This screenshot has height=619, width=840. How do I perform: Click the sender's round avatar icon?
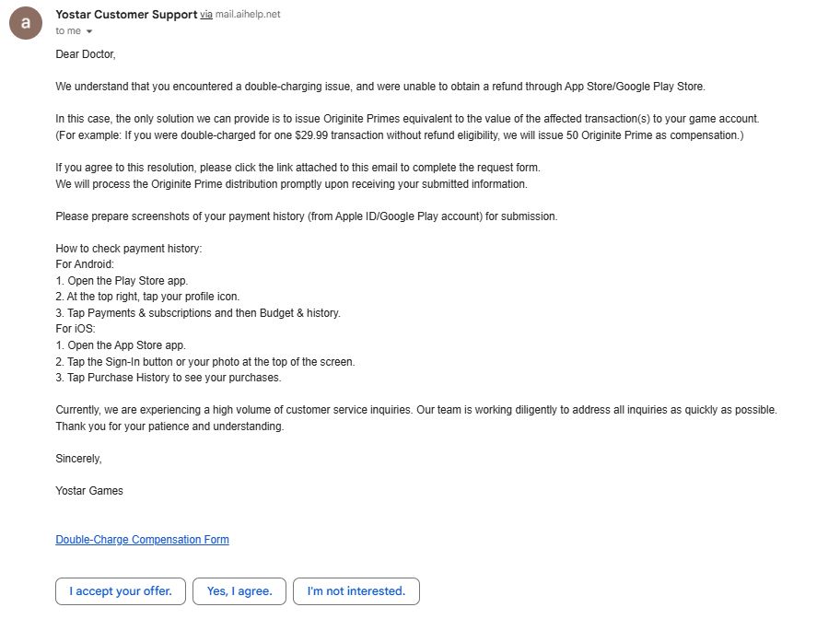26,22
